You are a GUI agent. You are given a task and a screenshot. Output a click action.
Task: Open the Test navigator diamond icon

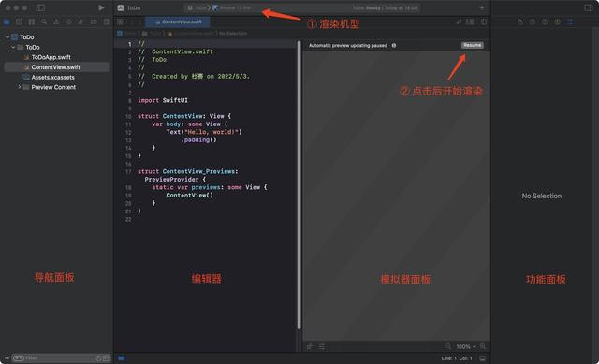tap(68, 22)
